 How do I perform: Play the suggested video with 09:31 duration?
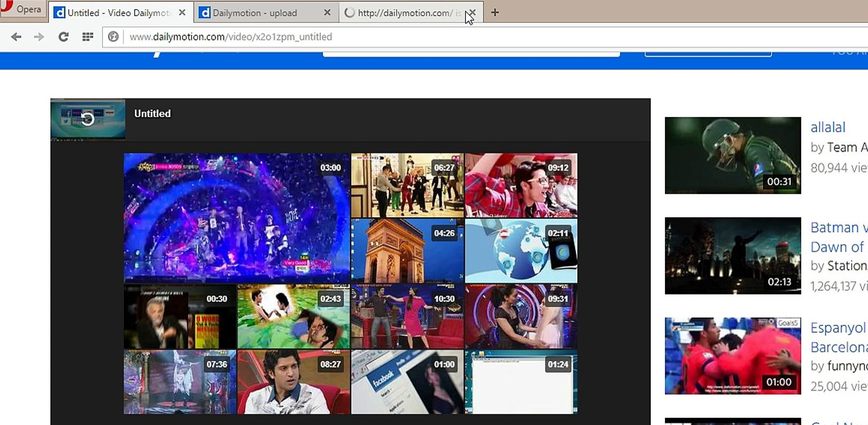coord(521,316)
